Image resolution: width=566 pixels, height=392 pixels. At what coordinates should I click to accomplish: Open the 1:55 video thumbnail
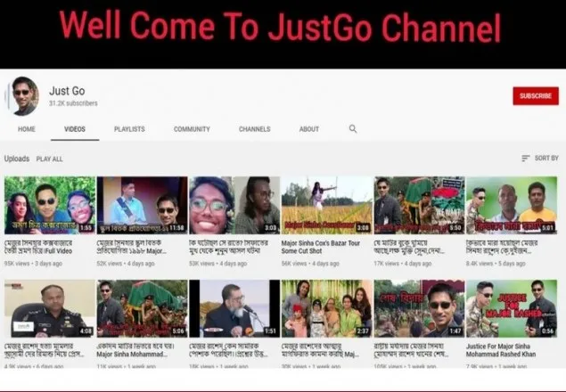(x=50, y=206)
